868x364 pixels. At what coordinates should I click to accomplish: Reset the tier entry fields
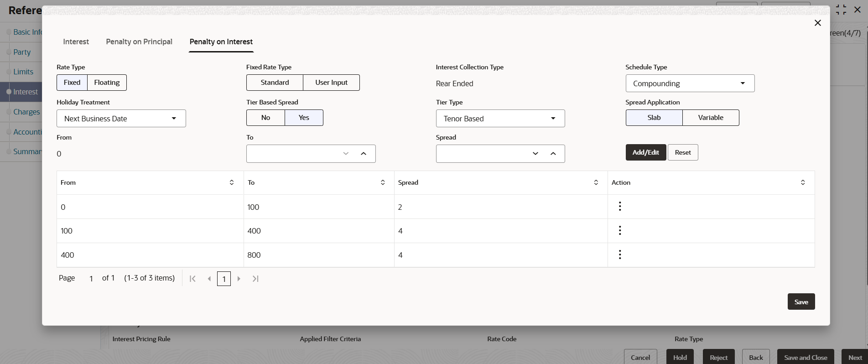pyautogui.click(x=683, y=152)
